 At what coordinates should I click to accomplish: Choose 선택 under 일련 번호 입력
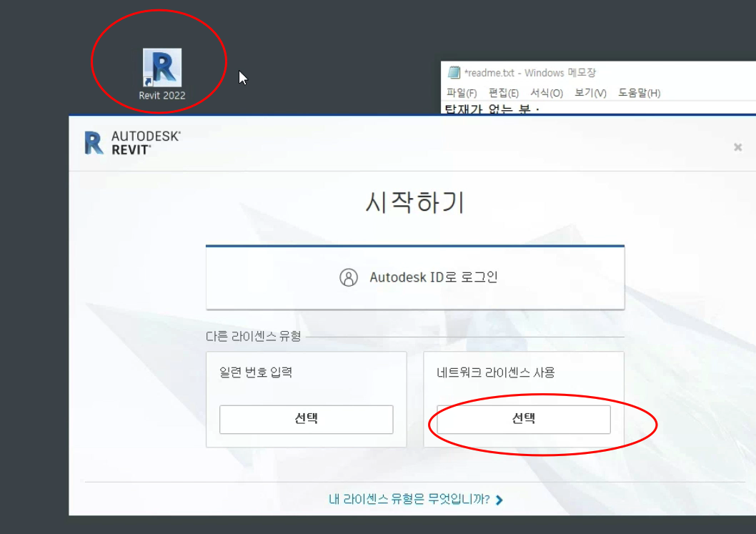coord(306,419)
